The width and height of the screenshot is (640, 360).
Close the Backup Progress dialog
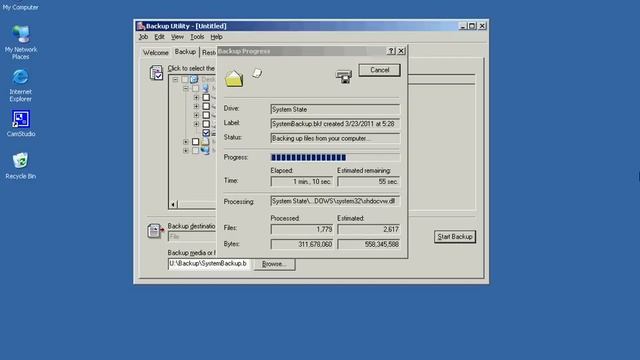(401, 51)
